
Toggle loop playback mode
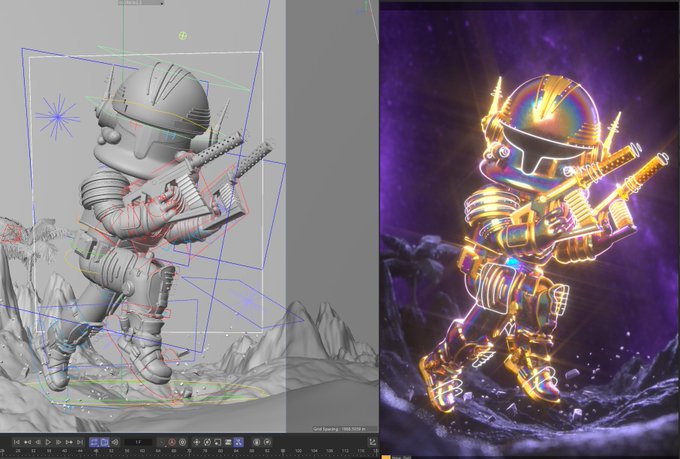pos(94,442)
